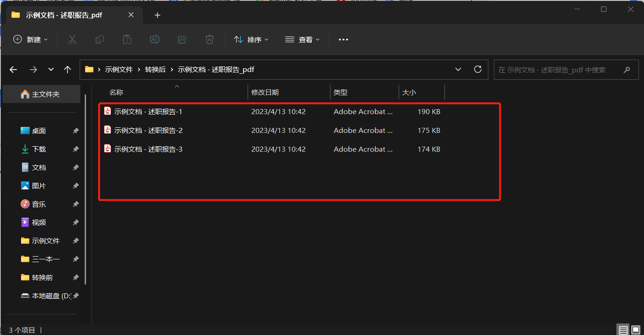
Task: Delete files using the trash icon
Action: 209,39
